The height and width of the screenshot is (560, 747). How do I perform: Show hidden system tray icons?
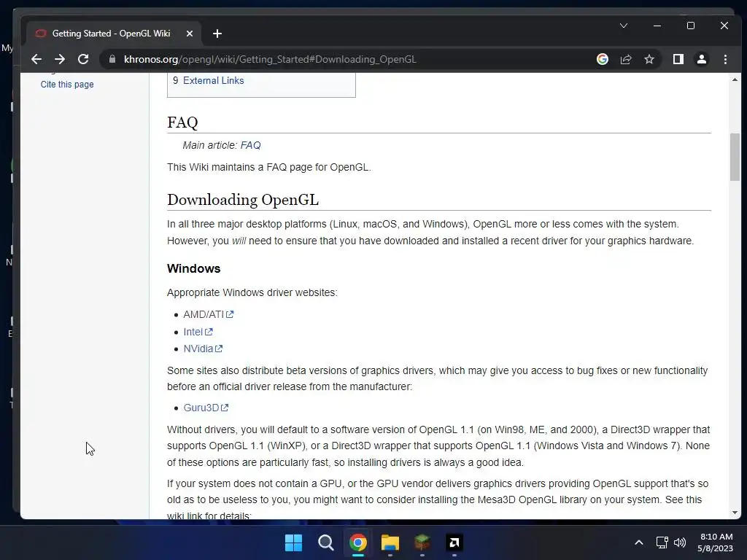click(x=639, y=542)
